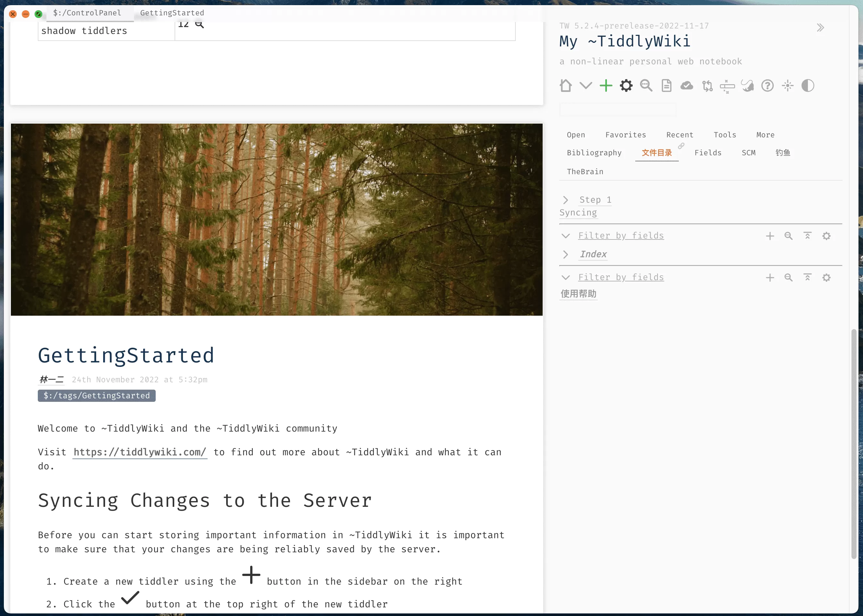Open the 使用帮助 help link
The image size is (863, 616).
(x=578, y=294)
